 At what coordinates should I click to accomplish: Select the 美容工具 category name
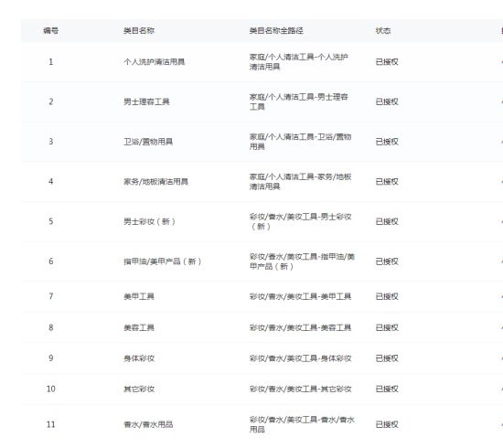click(x=139, y=327)
